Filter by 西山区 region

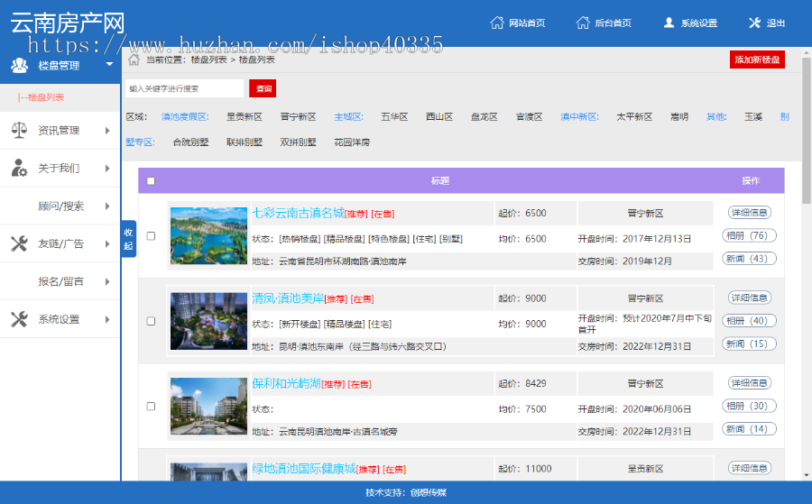click(439, 117)
